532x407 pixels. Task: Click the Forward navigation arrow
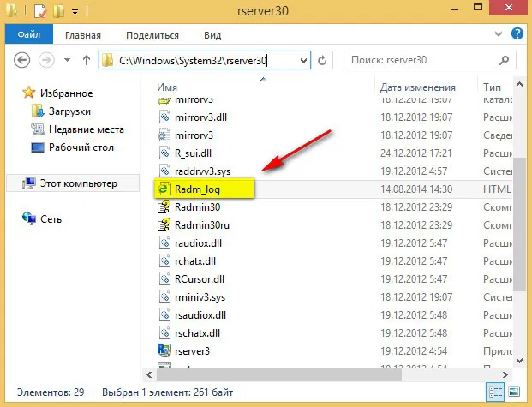point(46,61)
